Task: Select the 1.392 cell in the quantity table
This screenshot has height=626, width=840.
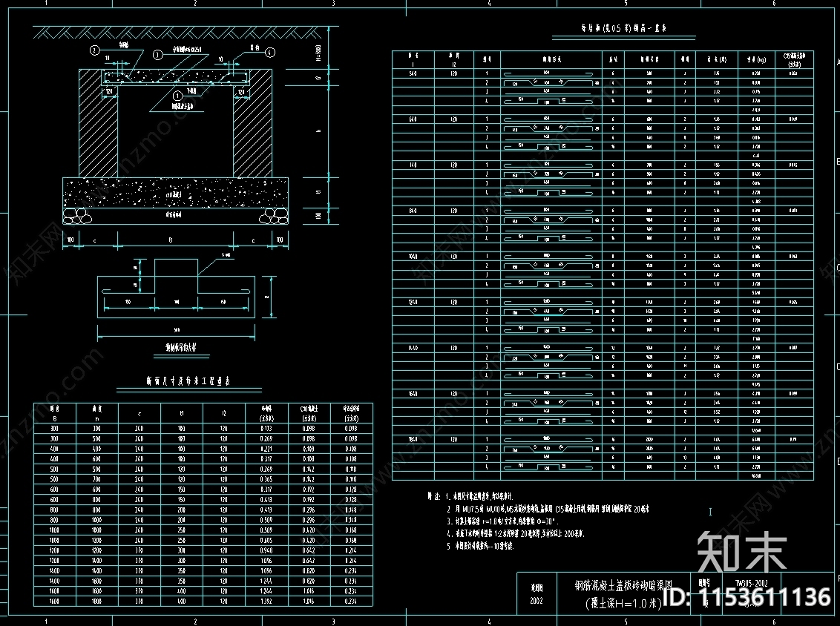Action: click(x=266, y=602)
